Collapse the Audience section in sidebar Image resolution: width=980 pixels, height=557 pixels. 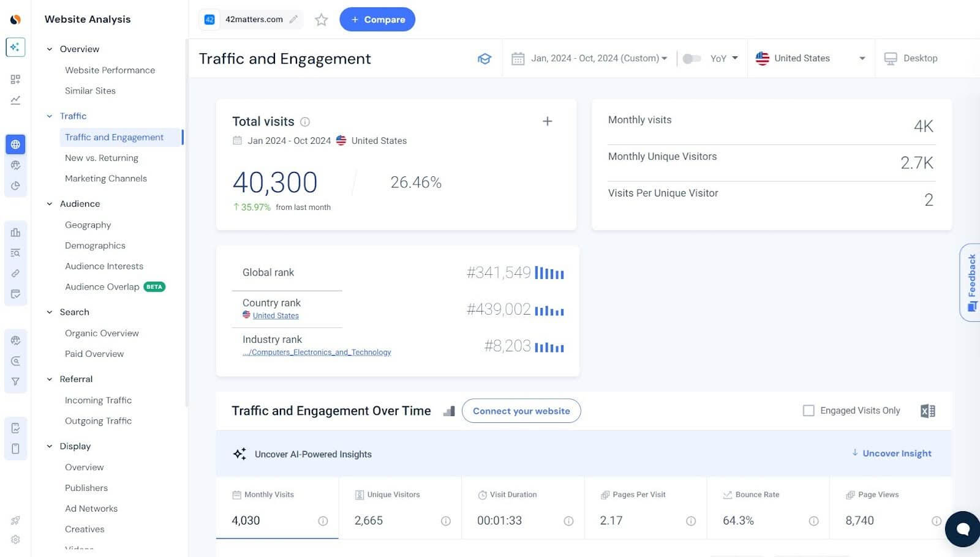[50, 204]
